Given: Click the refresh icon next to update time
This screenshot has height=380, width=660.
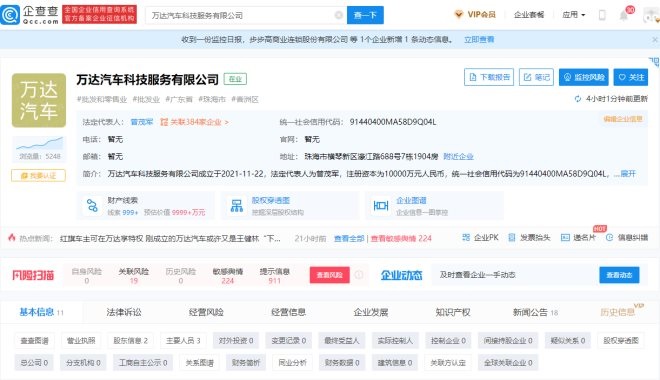Looking at the screenshot, I should [578, 99].
